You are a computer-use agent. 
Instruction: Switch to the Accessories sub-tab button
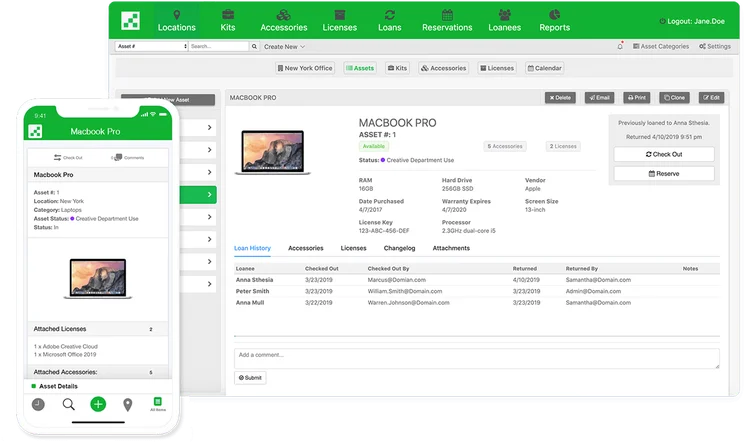(444, 68)
